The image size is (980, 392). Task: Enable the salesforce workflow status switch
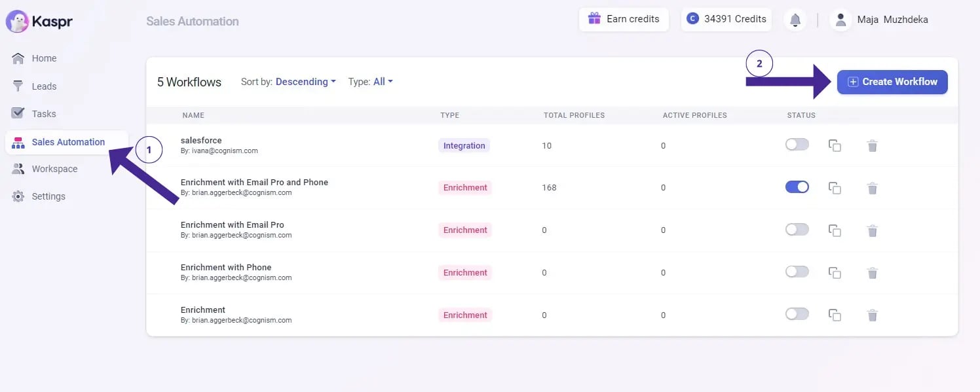(797, 145)
